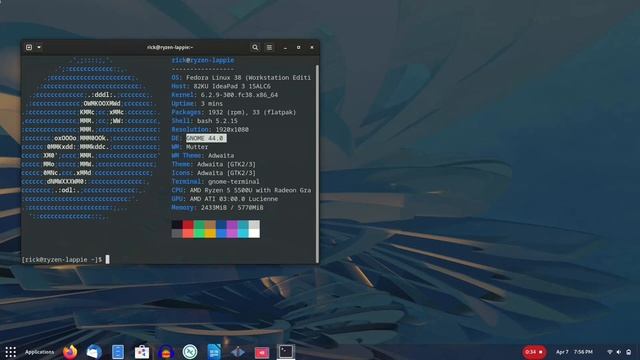
Task: Open the red screen recorder app icon
Action: point(262,352)
